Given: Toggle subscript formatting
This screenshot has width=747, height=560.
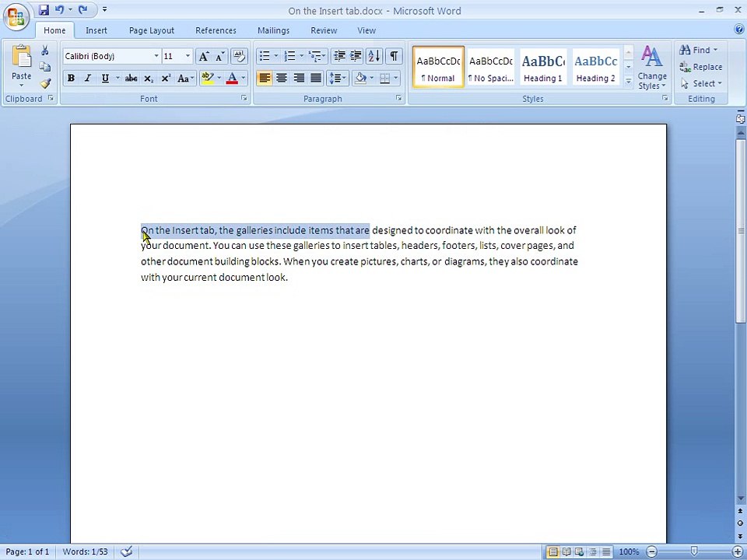Looking at the screenshot, I should 149,78.
